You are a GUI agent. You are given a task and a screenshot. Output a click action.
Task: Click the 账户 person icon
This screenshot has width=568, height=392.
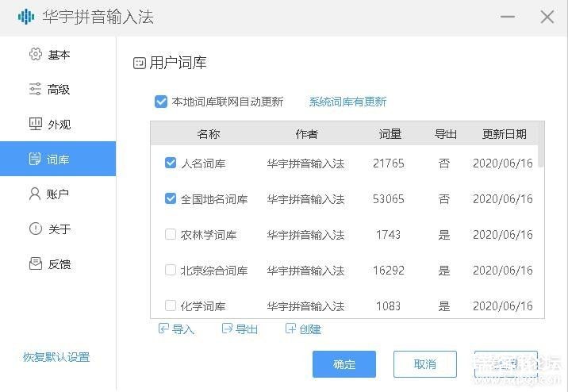(x=35, y=194)
